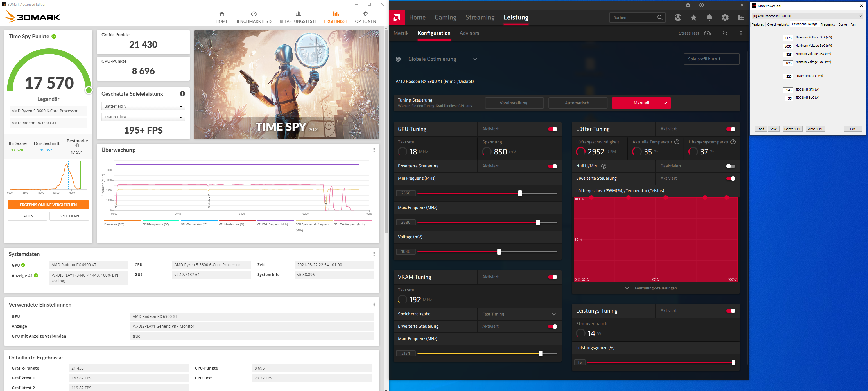Open the Battlefield V game dropdown

(x=143, y=106)
